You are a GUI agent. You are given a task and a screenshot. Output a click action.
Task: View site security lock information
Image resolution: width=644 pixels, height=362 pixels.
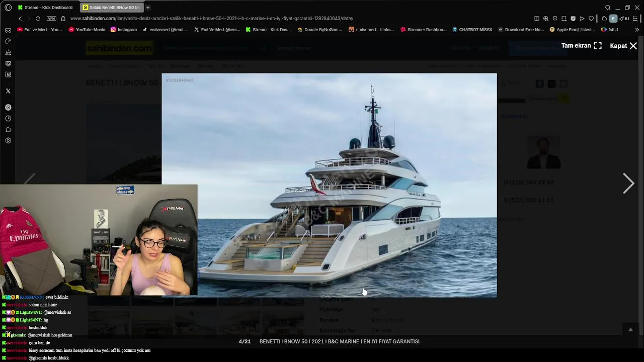tap(63, 19)
